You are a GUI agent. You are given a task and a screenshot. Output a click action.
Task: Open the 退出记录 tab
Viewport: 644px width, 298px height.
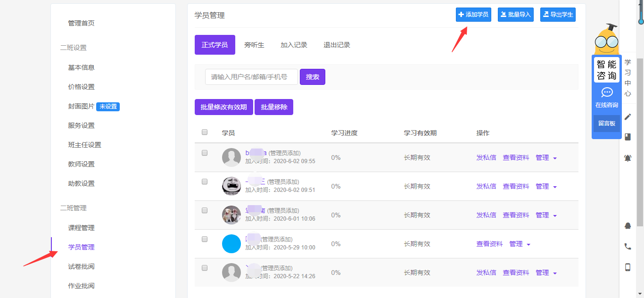[337, 45]
